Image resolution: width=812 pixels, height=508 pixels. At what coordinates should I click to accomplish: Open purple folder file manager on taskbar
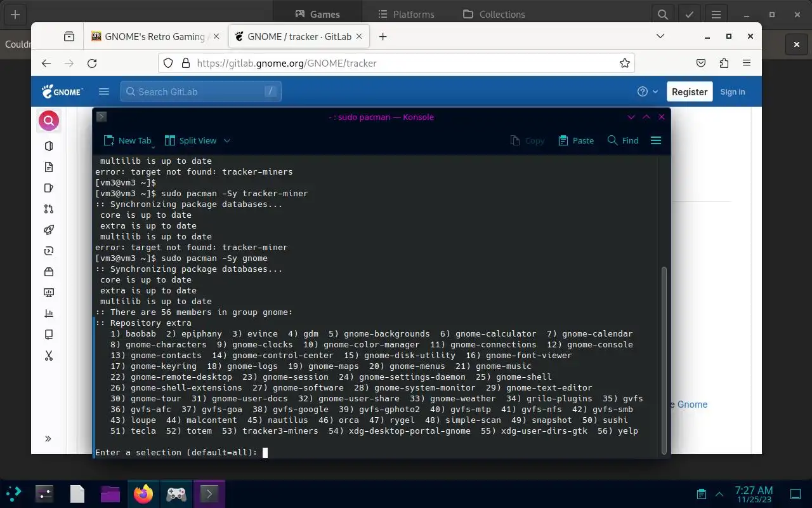(x=110, y=493)
